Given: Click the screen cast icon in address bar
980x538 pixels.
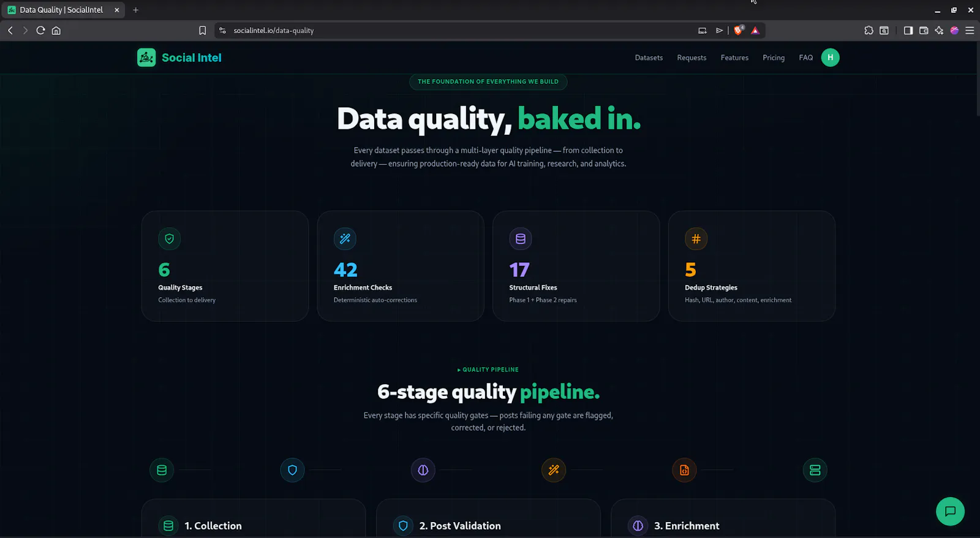Looking at the screenshot, I should pos(703,31).
